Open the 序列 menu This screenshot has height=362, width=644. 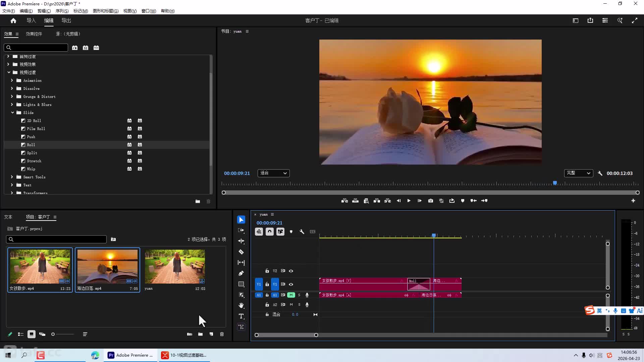62,11
